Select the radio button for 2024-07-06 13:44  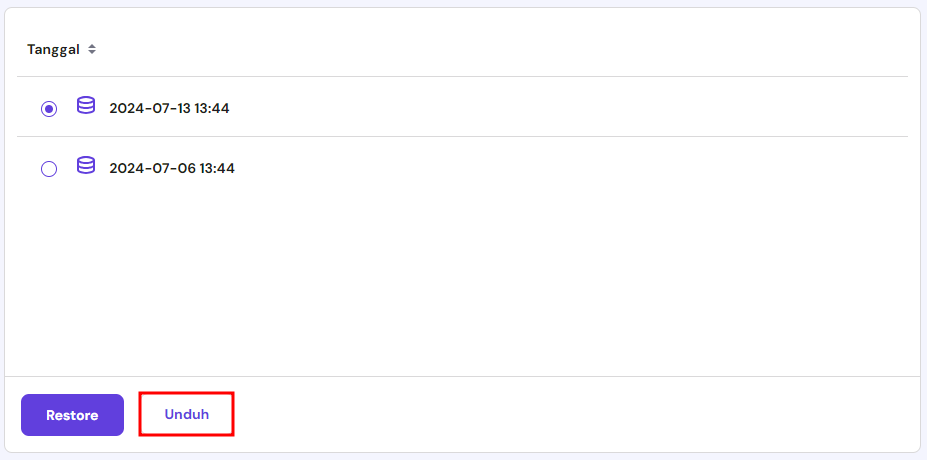[x=49, y=169]
